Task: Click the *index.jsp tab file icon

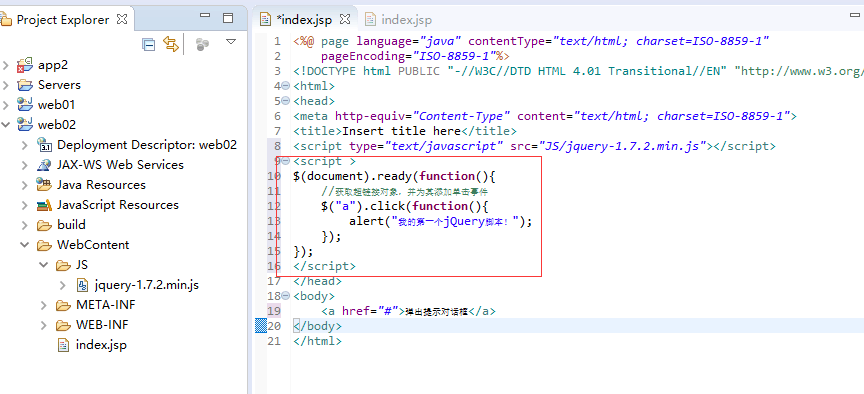Action: (x=266, y=20)
